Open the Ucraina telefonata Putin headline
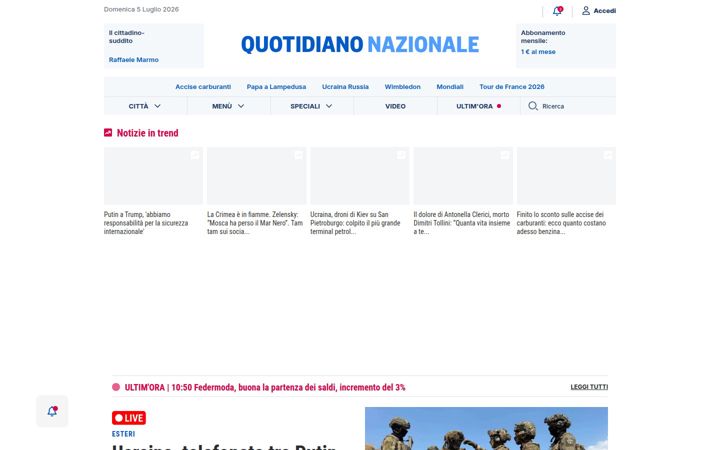Viewport: 720px width, 450px height. tap(224, 446)
